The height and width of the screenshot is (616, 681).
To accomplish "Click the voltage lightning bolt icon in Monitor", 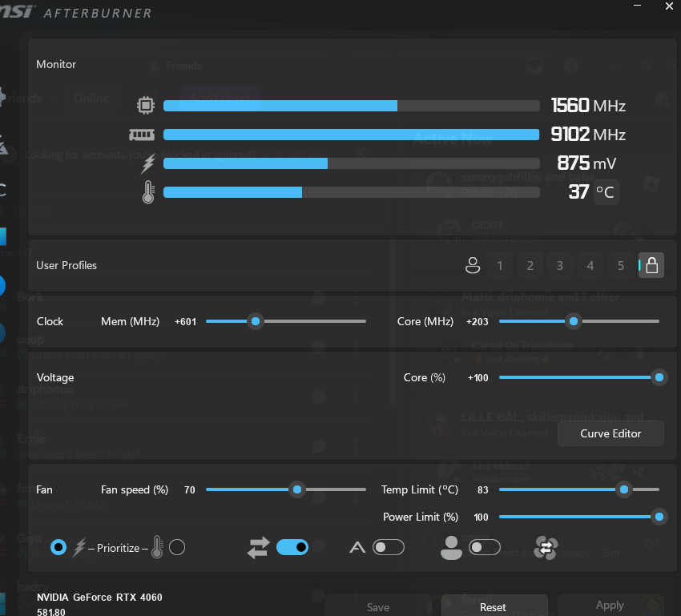I will (148, 163).
